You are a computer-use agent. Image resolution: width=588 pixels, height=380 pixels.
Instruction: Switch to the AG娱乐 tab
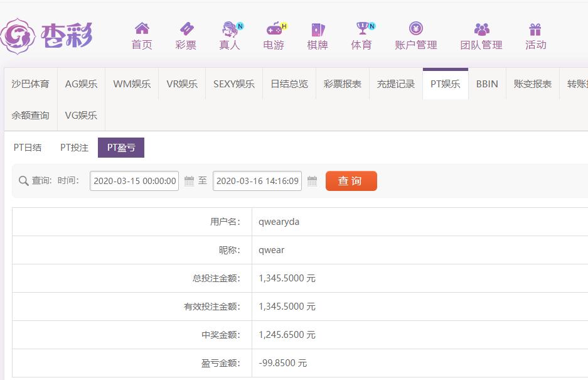click(81, 84)
